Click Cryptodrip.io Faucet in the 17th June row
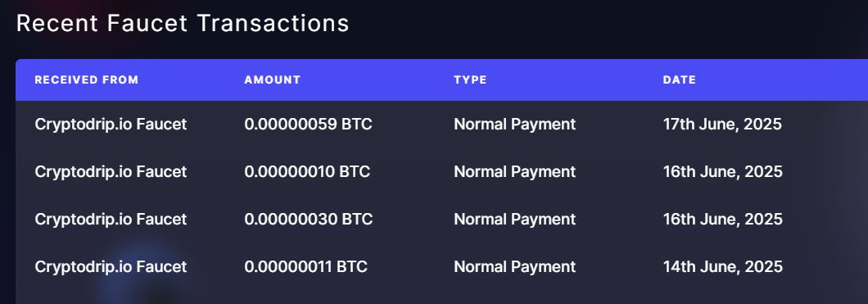868x304 pixels. click(x=111, y=124)
